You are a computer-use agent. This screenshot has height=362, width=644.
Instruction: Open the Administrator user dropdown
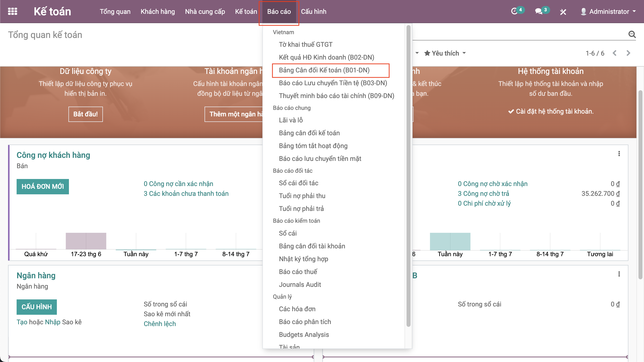(x=609, y=12)
